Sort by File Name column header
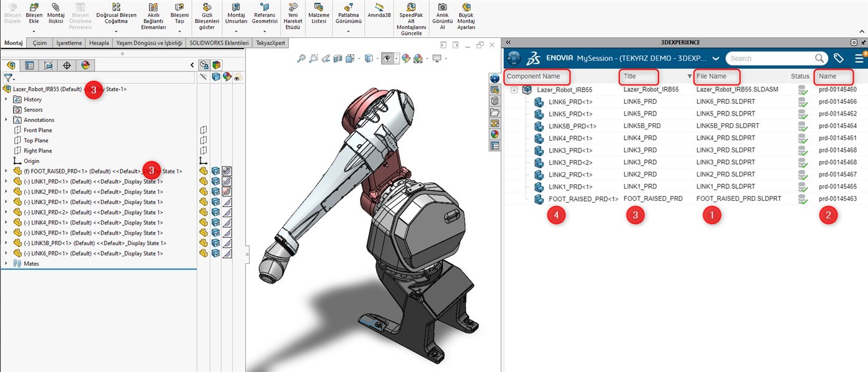This screenshot has height=372, width=868. (x=712, y=77)
